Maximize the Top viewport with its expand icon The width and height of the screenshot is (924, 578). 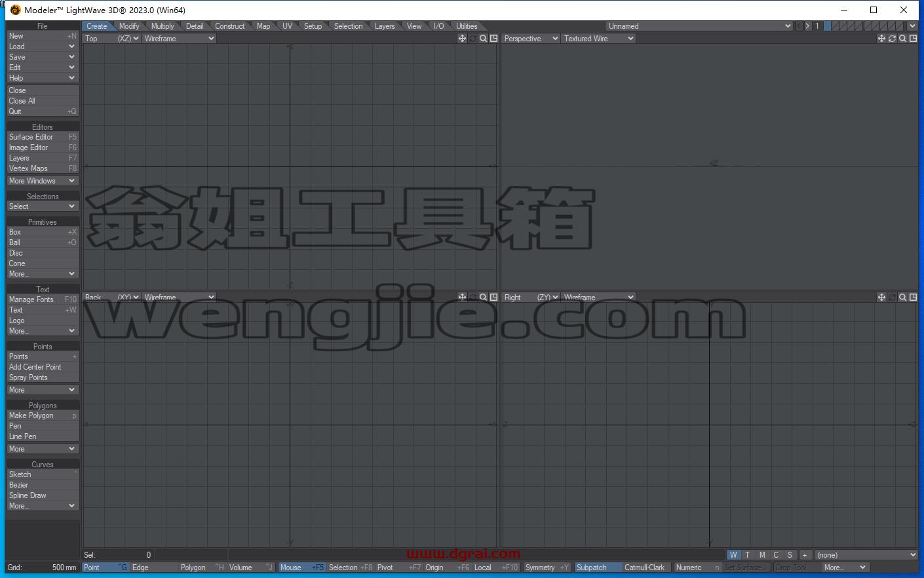pos(493,39)
